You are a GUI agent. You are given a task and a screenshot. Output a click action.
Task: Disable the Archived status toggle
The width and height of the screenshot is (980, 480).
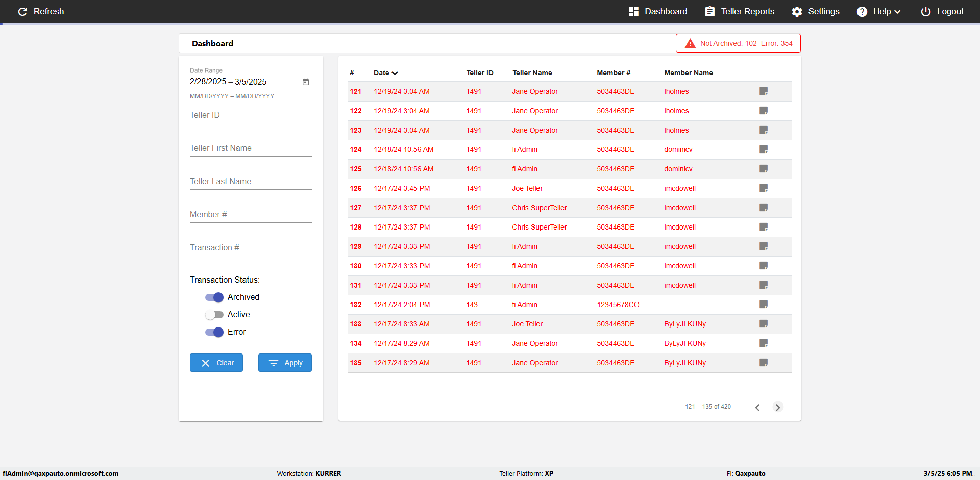pyautogui.click(x=214, y=297)
